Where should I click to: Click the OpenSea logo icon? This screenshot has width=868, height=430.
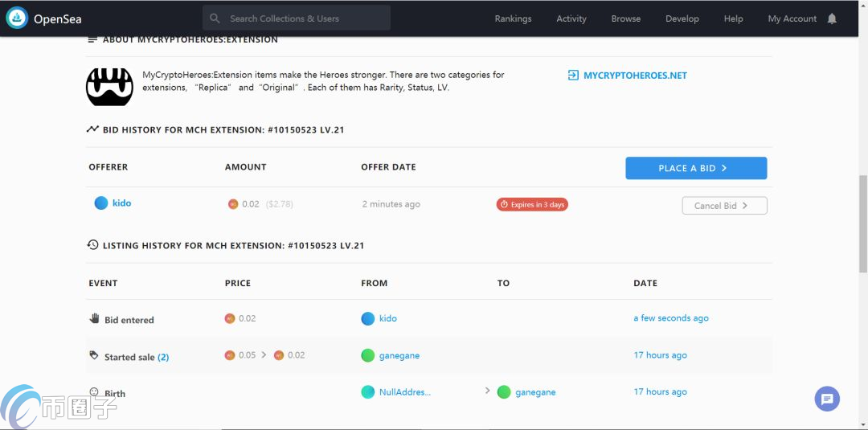[x=17, y=18]
